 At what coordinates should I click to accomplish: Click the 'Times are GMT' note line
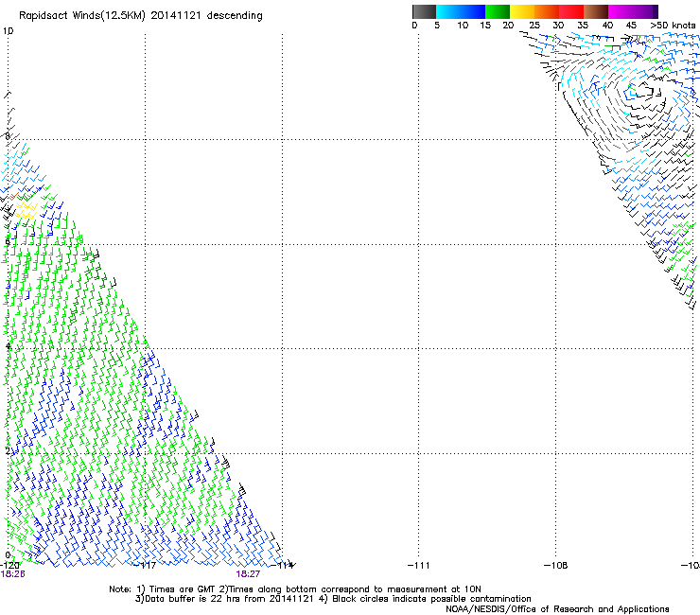click(295, 589)
